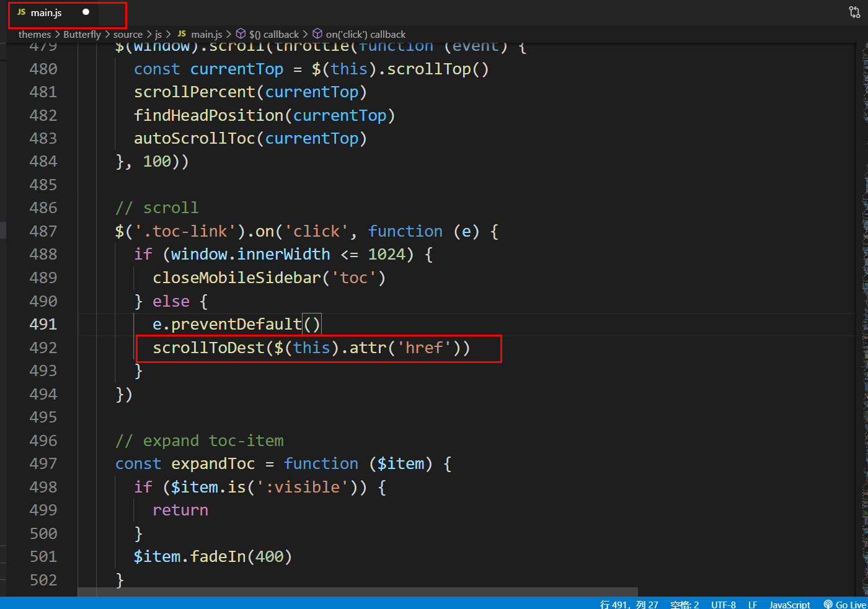Screen dimensions: 868x609
Task: Open the on('click') callback breadcrumb symbol
Action: (359, 35)
